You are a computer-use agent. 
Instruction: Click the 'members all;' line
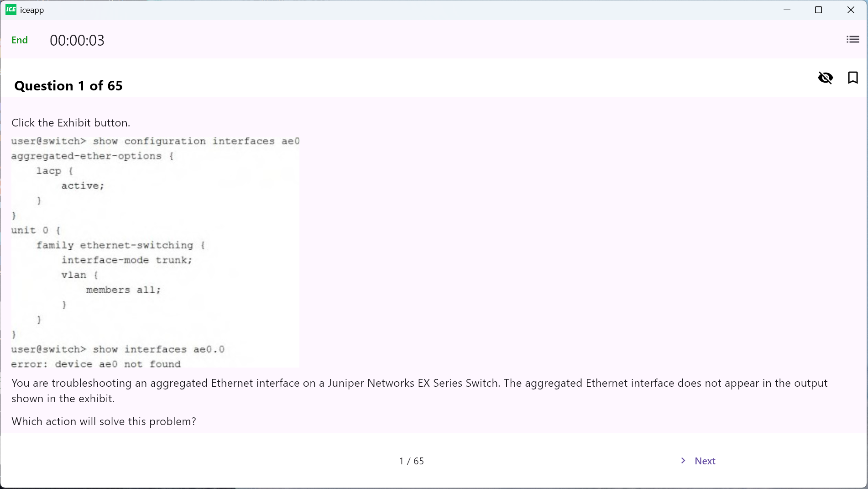(123, 290)
